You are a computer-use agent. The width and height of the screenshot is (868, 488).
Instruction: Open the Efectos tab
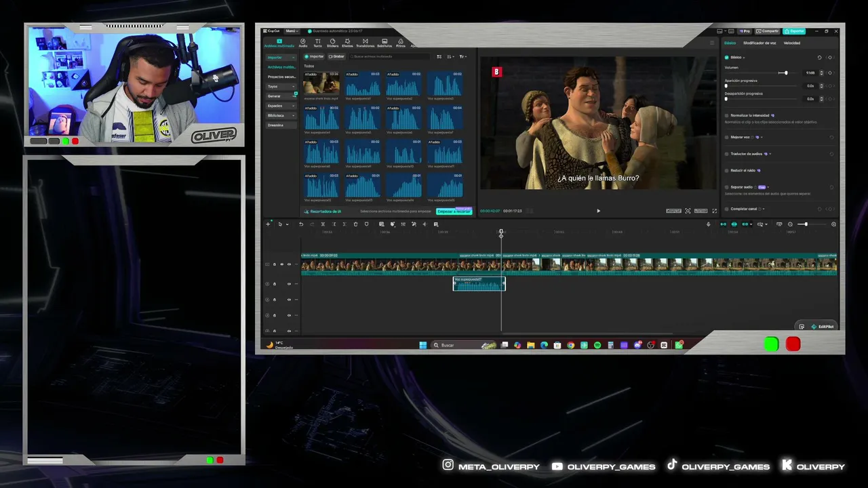(x=347, y=43)
